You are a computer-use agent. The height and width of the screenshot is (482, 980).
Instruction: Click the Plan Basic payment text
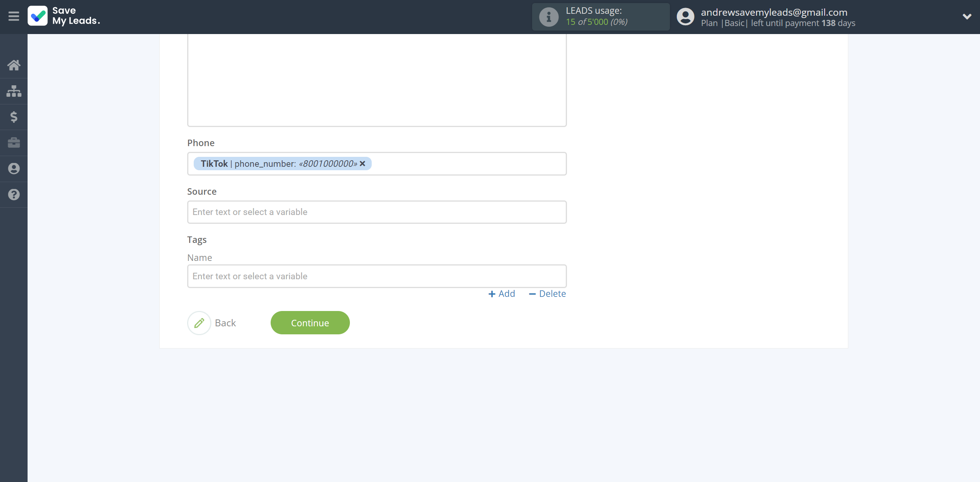[x=778, y=23]
